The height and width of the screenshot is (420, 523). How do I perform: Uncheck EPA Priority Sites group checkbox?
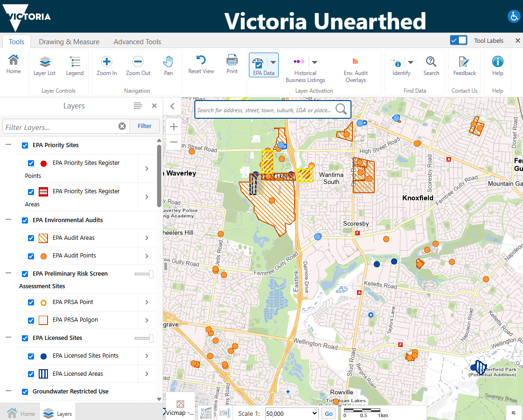pyautogui.click(x=25, y=145)
